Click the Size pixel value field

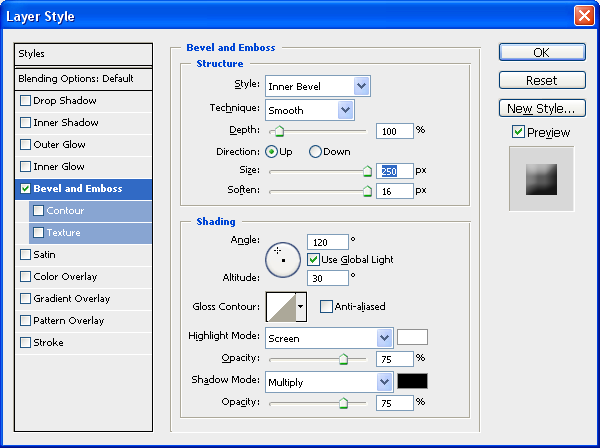click(x=395, y=171)
